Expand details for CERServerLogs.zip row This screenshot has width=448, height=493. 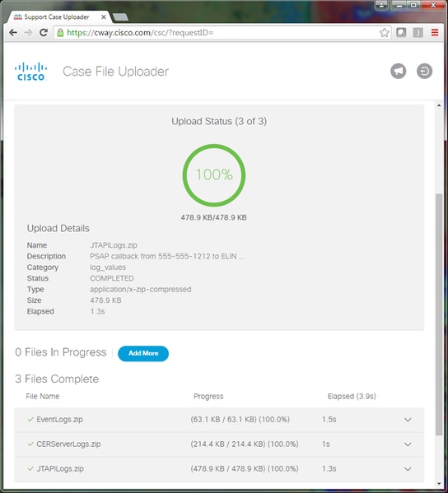408,444
